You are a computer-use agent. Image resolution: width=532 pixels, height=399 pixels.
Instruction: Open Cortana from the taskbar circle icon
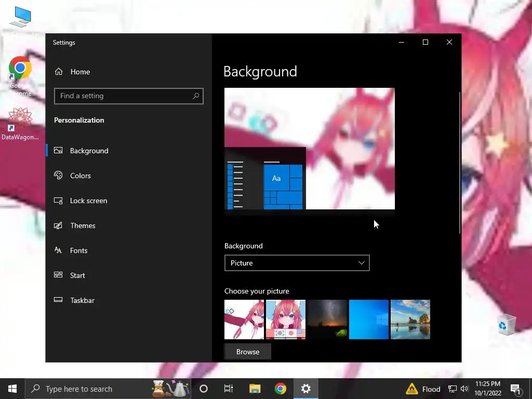pos(204,389)
